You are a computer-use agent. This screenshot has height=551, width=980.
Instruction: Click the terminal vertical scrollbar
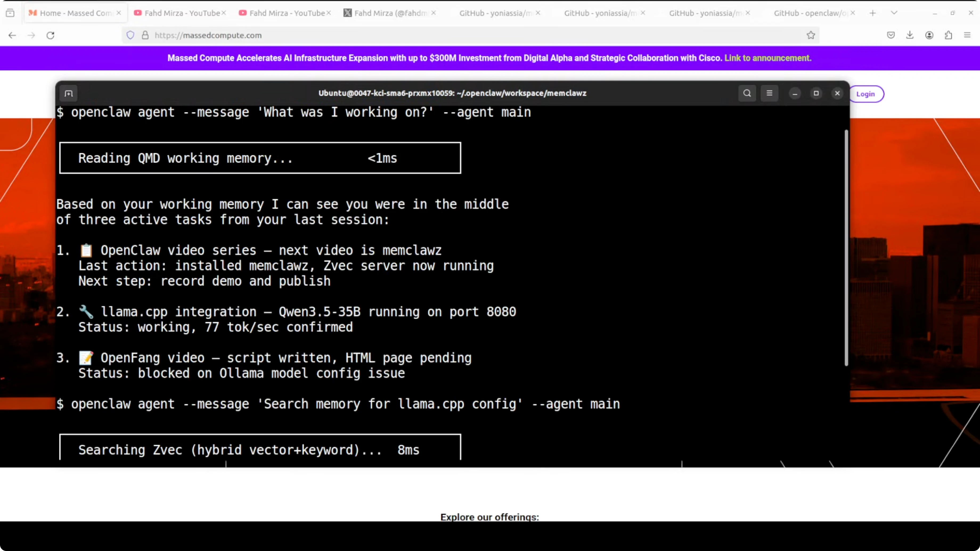coord(846,247)
